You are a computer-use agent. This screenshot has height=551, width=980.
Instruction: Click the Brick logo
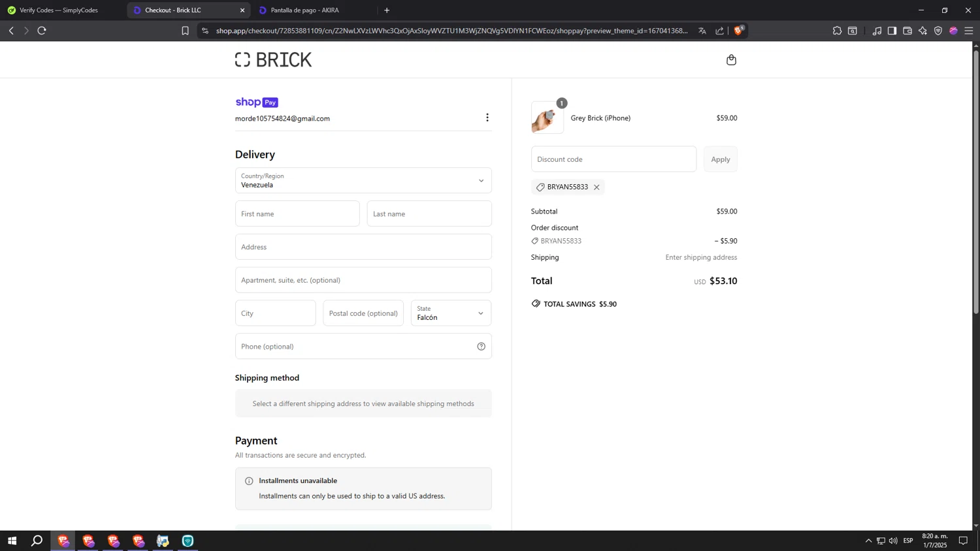273,60
